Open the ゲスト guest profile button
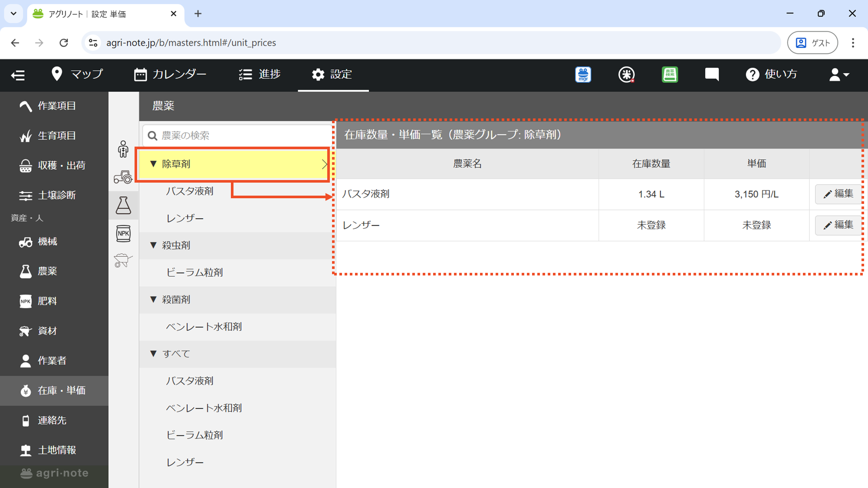This screenshot has height=488, width=868. click(812, 43)
